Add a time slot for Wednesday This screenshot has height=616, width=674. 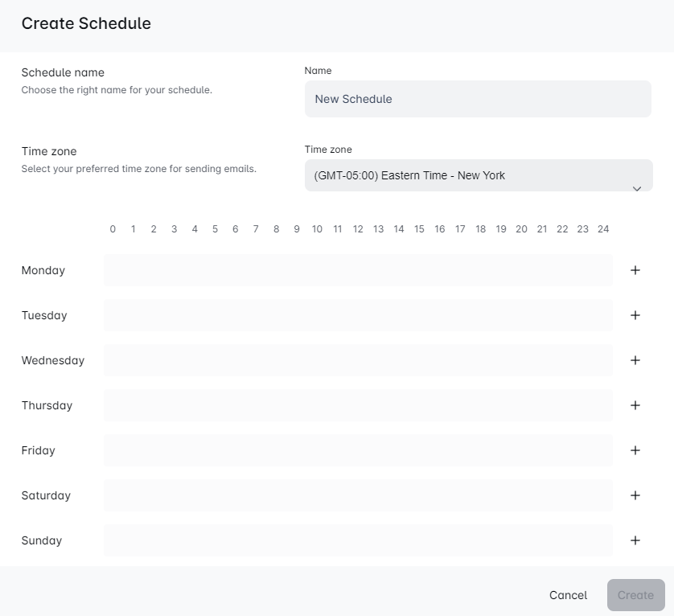635,360
